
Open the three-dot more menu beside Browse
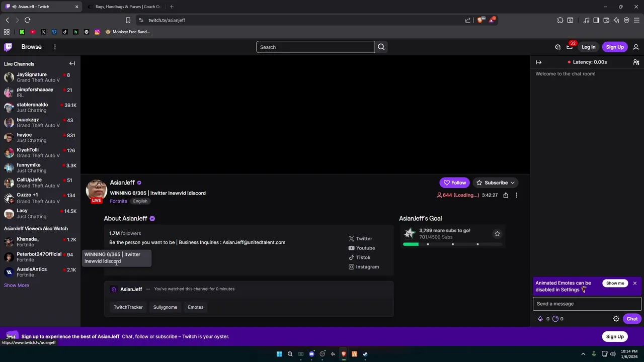click(x=55, y=47)
